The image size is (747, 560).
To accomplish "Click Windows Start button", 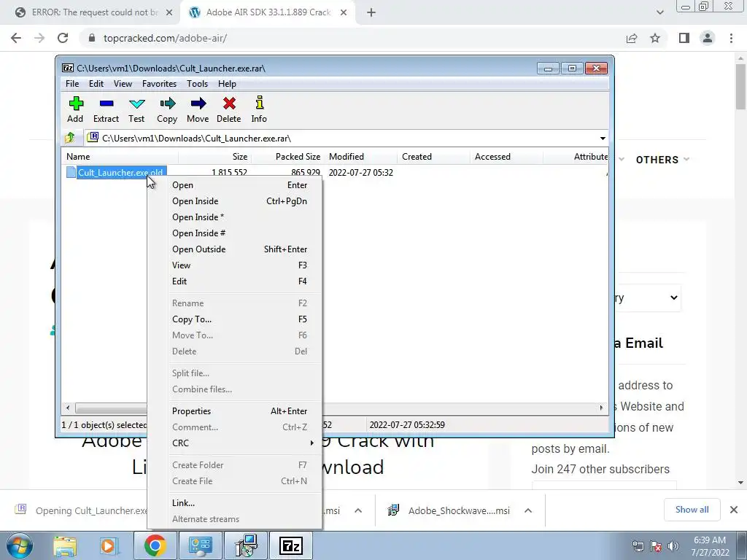I will pyautogui.click(x=19, y=545).
